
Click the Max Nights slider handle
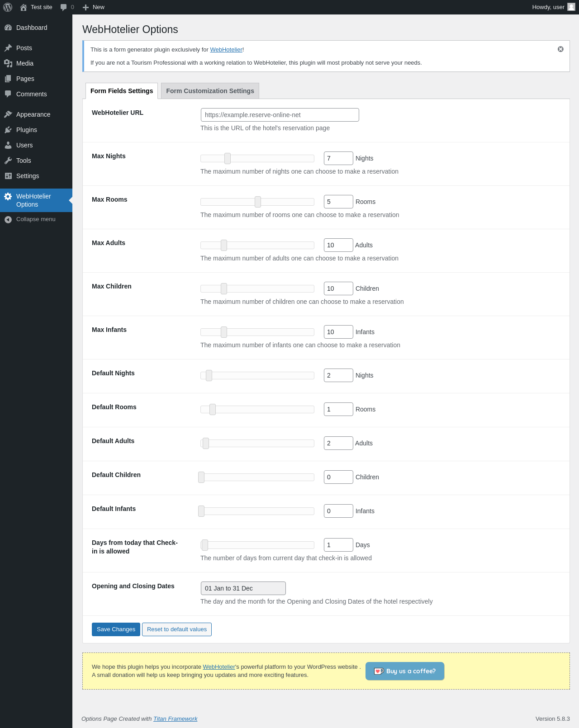[x=228, y=158]
